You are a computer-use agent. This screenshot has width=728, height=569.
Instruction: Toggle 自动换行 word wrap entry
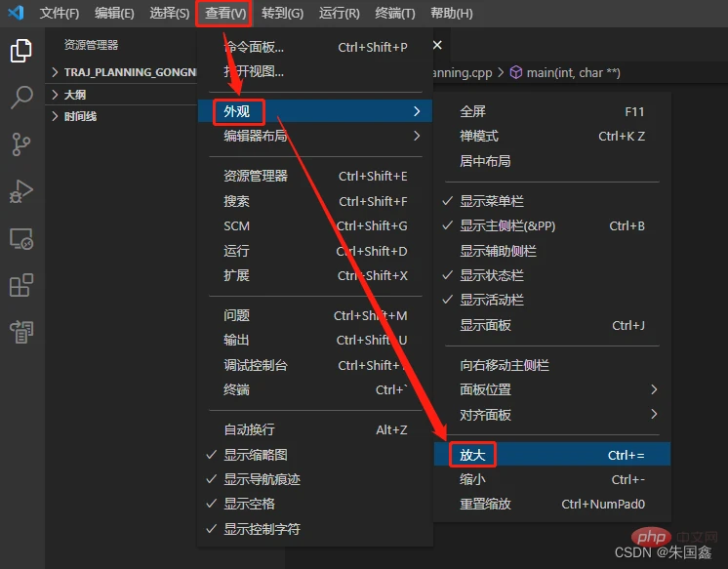click(x=315, y=429)
